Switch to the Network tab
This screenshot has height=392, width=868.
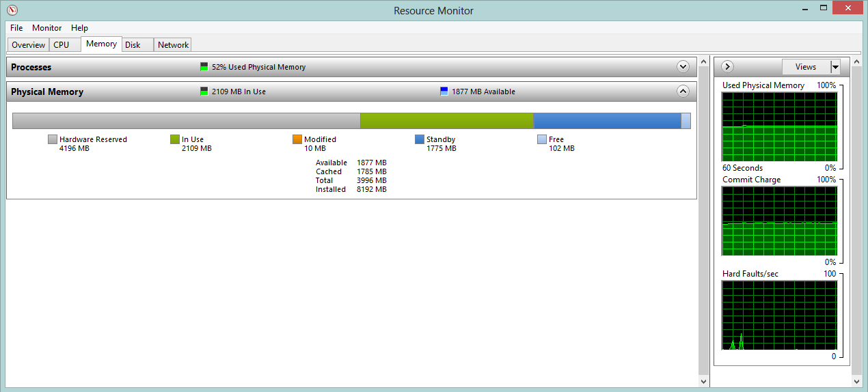[x=173, y=45]
